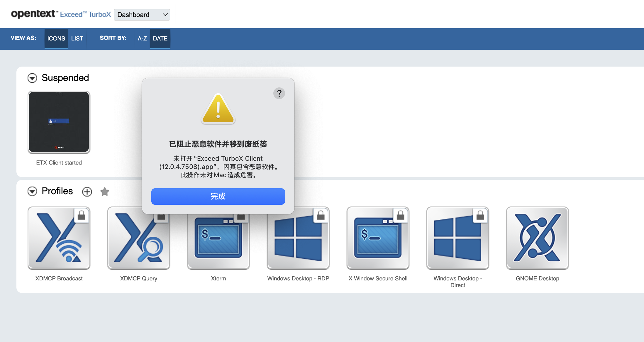Collapse the Profiles section
This screenshot has width=644, height=342.
(32, 191)
